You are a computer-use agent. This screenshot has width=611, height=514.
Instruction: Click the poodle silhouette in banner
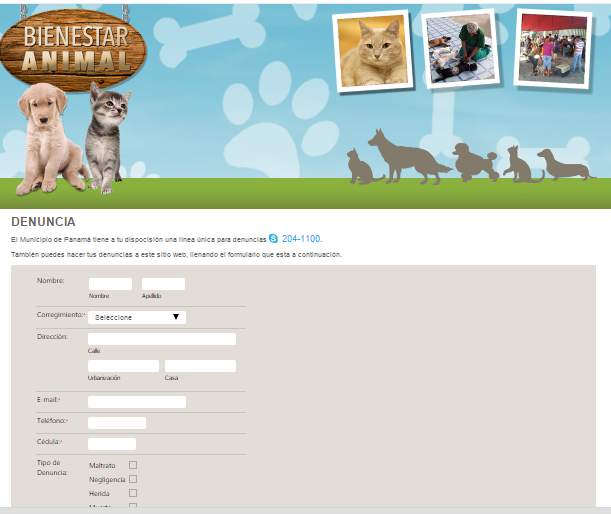click(x=475, y=162)
